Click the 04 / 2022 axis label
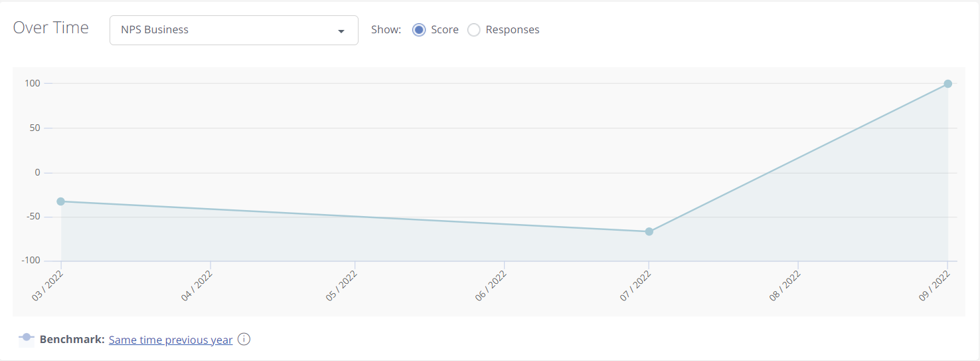 click(197, 286)
